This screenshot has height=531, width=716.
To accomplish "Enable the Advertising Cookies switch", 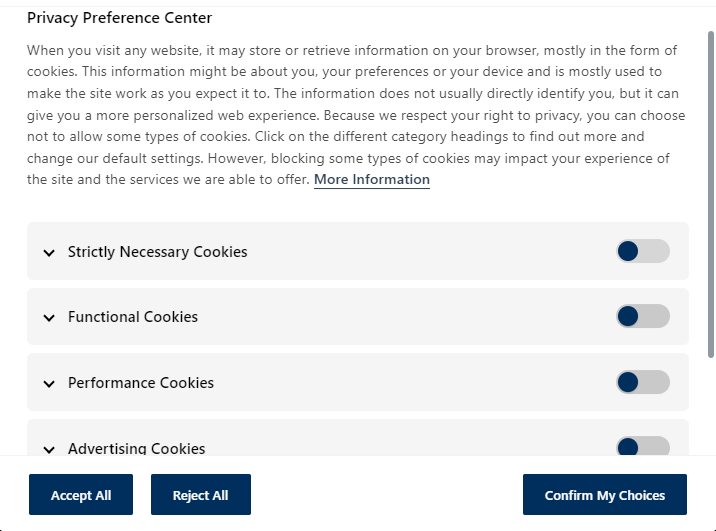I will [643, 446].
